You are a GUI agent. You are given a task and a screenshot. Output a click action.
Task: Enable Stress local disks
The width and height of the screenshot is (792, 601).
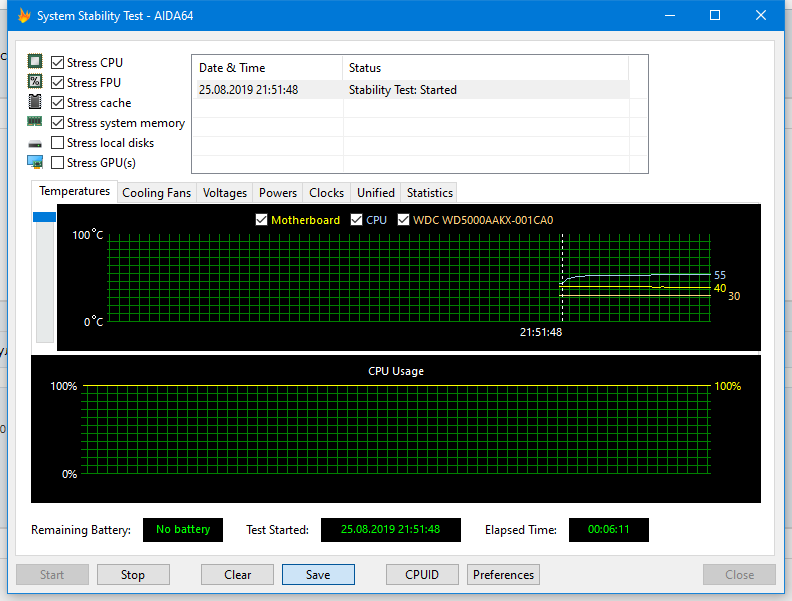[58, 143]
